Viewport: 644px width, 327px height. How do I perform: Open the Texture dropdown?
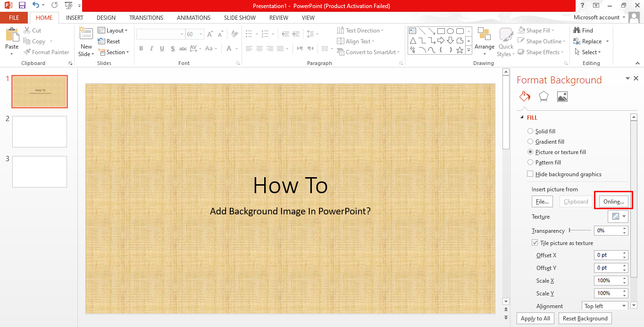coord(618,216)
